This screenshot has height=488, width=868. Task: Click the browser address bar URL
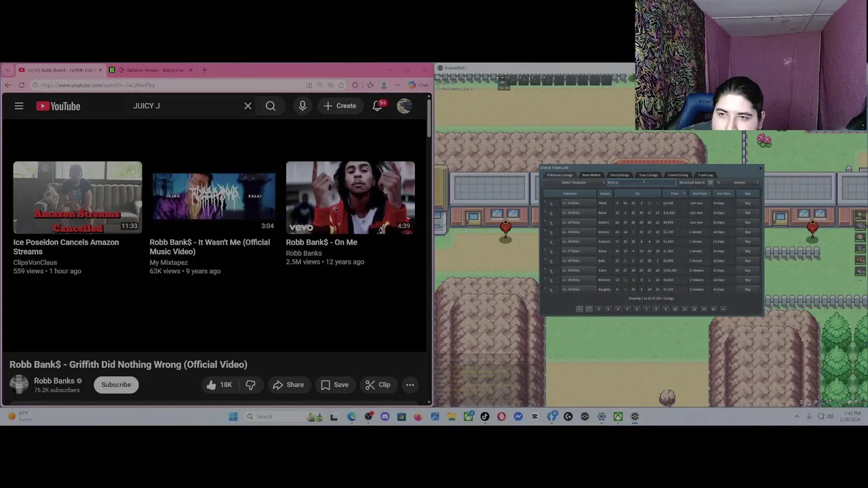[98, 85]
